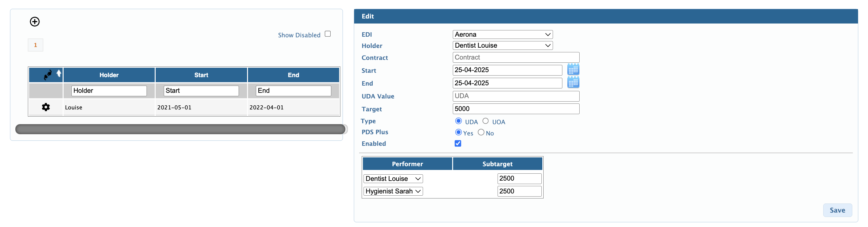Select the UOA type radio button

pyautogui.click(x=486, y=121)
